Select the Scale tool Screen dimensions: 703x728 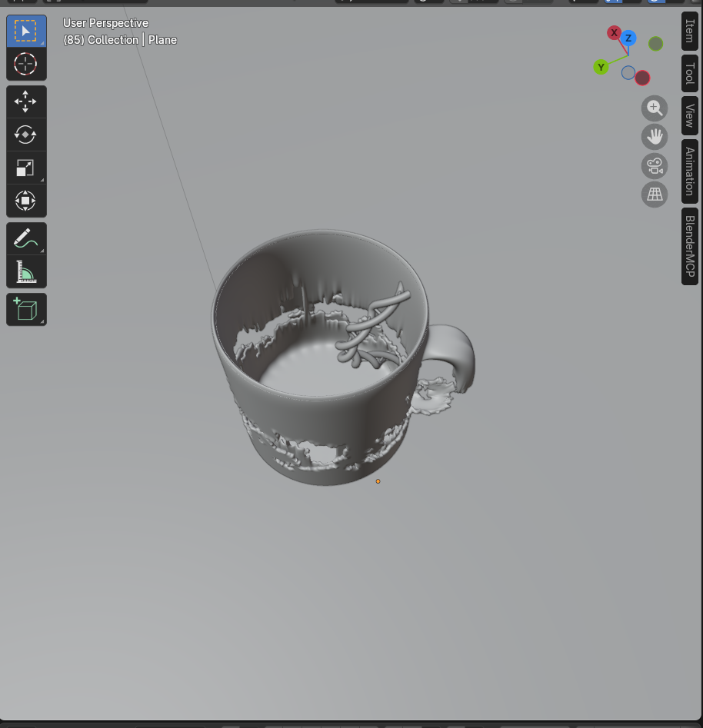pos(26,168)
